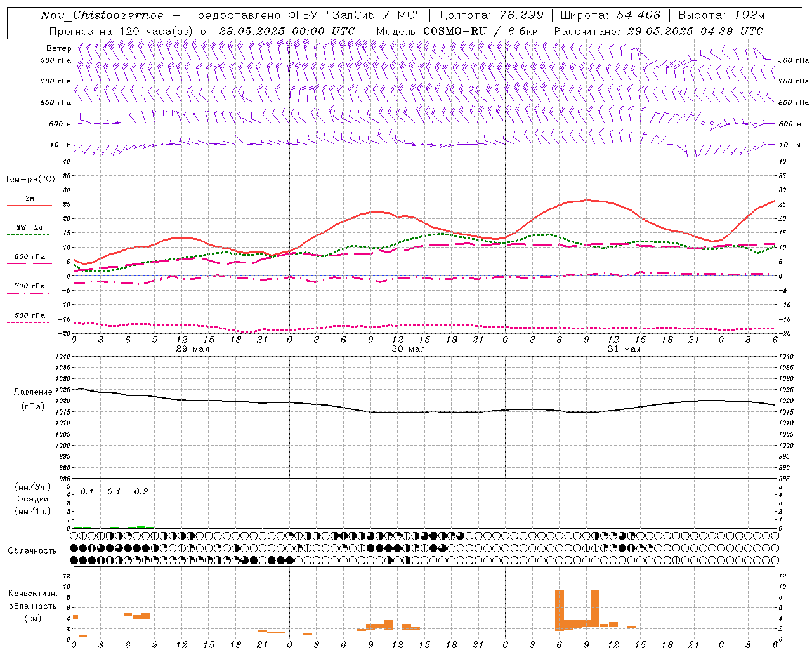Click the '30 мая' date label
This screenshot has height=650, width=812.
click(408, 349)
